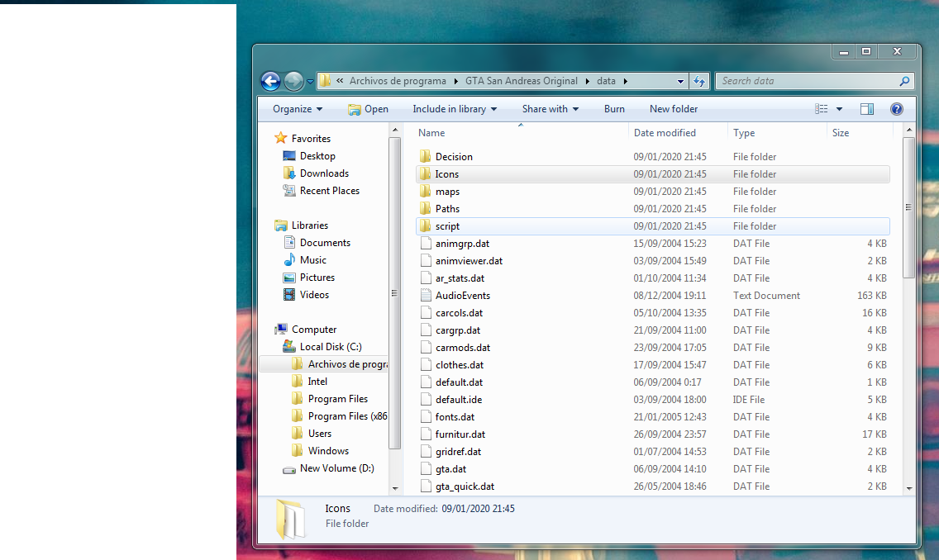The width and height of the screenshot is (939, 560).
Task: Select the Intel folder in the tree
Action: [x=317, y=381]
